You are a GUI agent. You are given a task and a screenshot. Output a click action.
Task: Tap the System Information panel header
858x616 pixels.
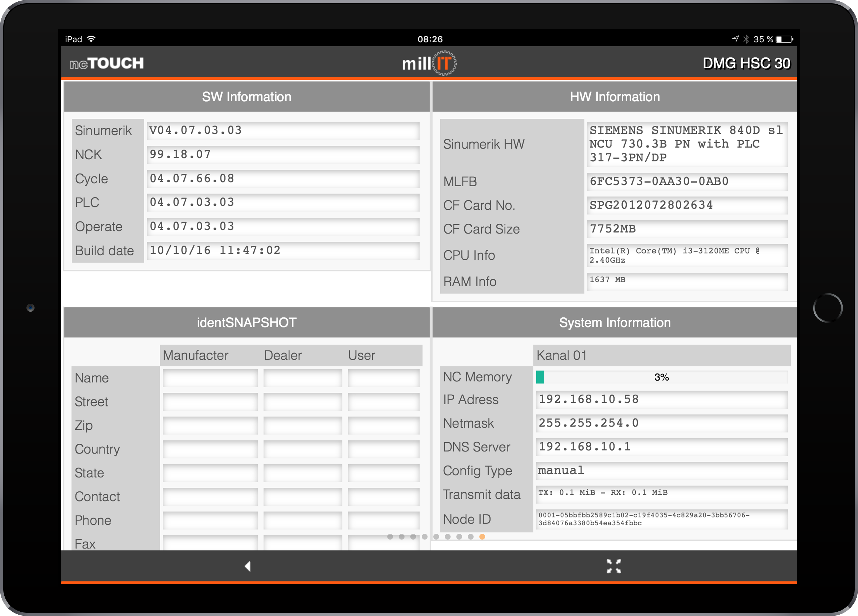pos(615,323)
